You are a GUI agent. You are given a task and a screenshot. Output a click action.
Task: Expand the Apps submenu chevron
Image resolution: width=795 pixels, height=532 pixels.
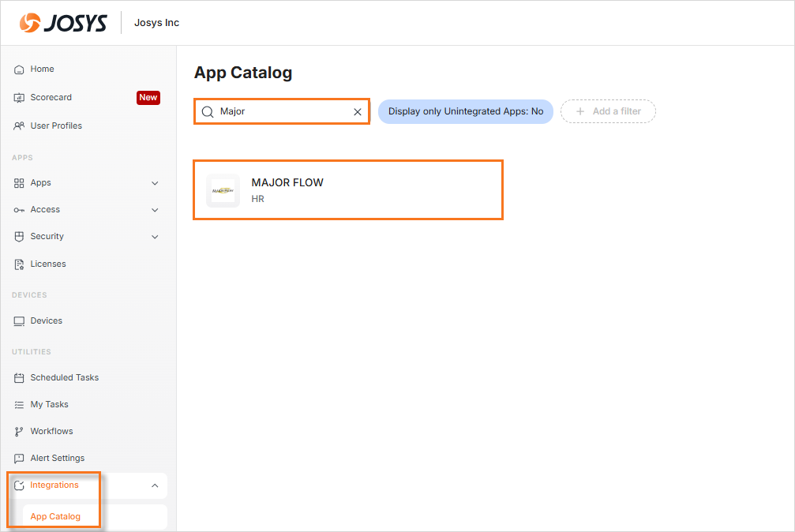click(155, 183)
